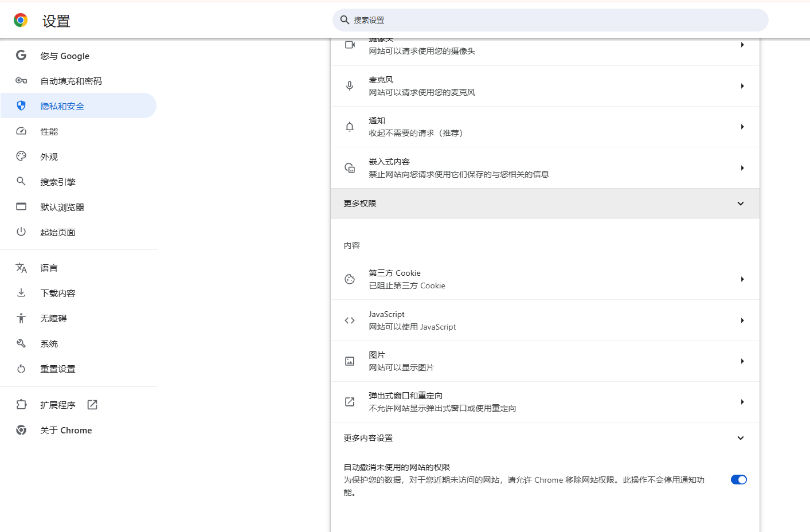The image size is (810, 532).
Task: Click the Chrome logo beside 设置
Action: pyautogui.click(x=21, y=21)
